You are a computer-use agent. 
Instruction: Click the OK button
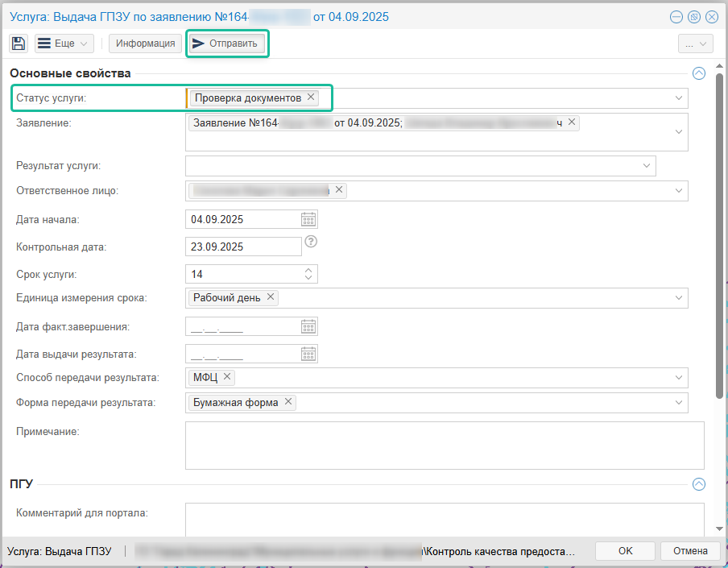click(x=625, y=551)
